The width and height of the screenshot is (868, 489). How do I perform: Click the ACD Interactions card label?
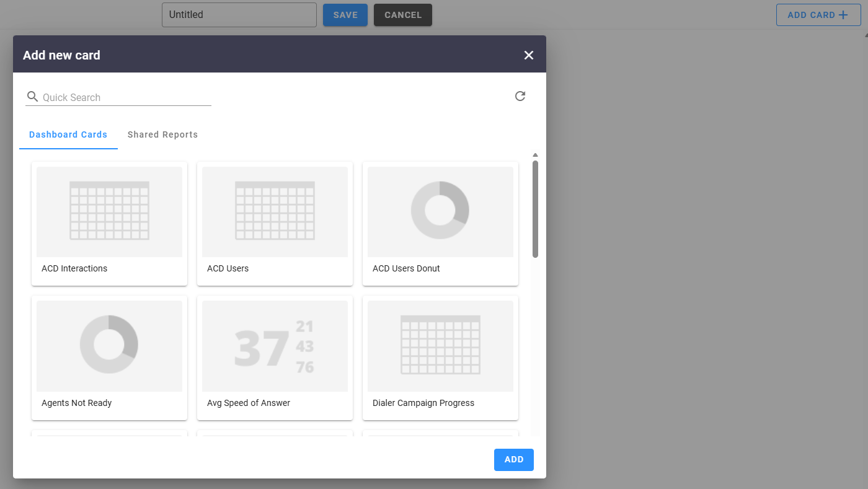74,268
